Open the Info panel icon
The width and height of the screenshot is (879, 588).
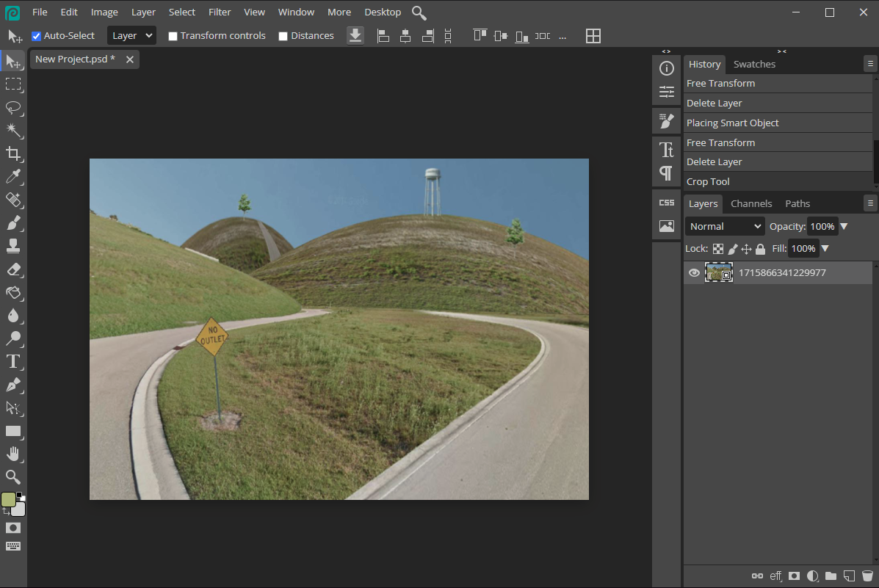(667, 68)
